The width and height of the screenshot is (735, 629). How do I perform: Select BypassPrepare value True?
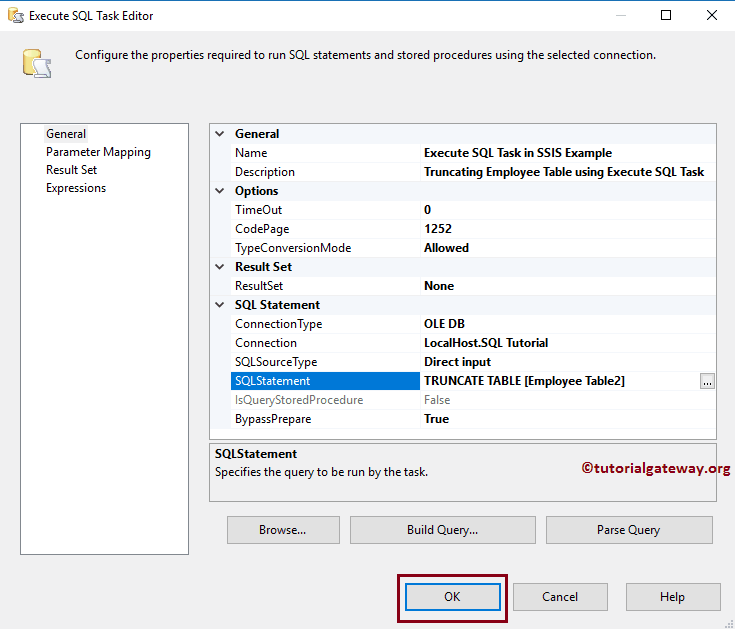coord(568,419)
